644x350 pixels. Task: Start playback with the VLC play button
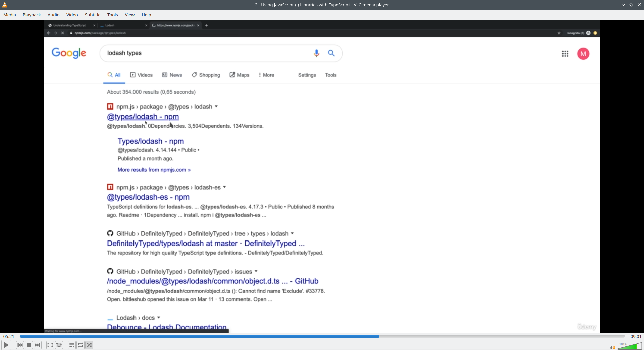click(6, 345)
